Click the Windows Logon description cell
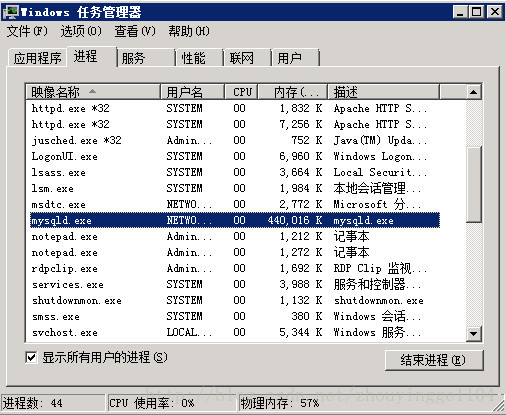506x415 pixels. pos(380,156)
